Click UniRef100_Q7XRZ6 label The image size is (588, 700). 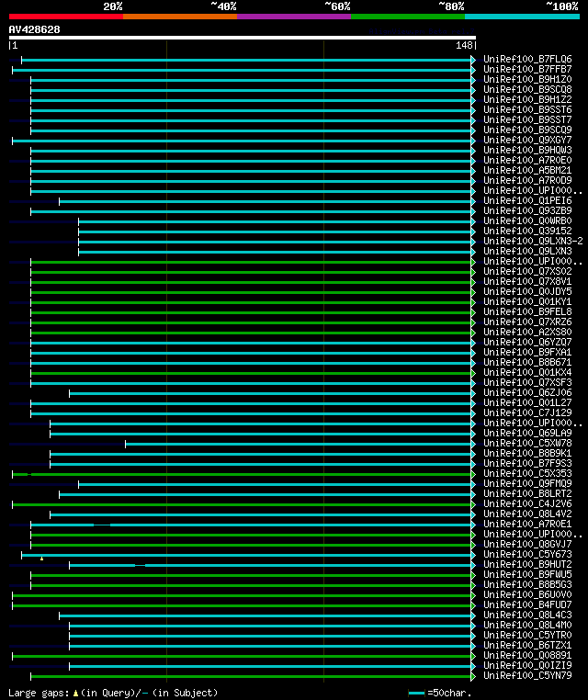[527, 322]
